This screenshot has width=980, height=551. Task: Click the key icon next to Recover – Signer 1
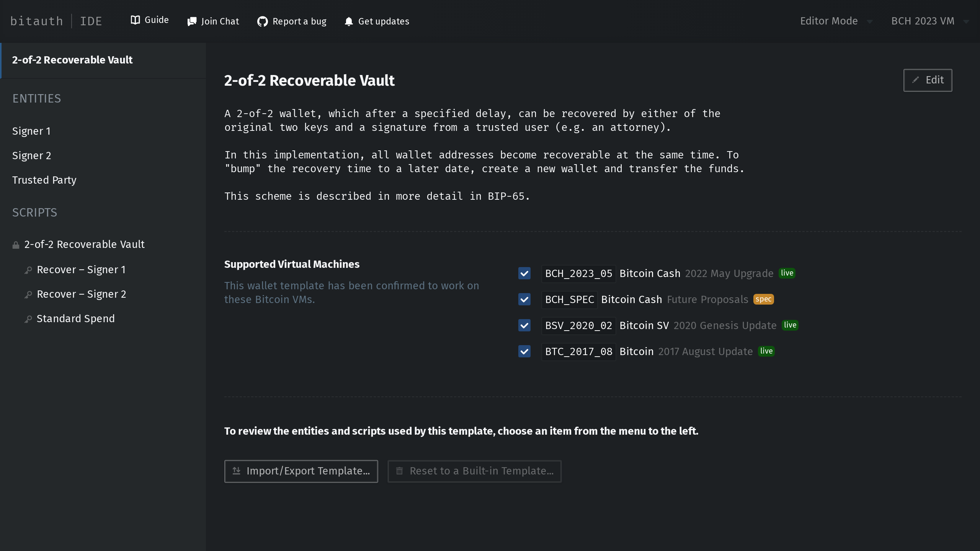coord(28,270)
